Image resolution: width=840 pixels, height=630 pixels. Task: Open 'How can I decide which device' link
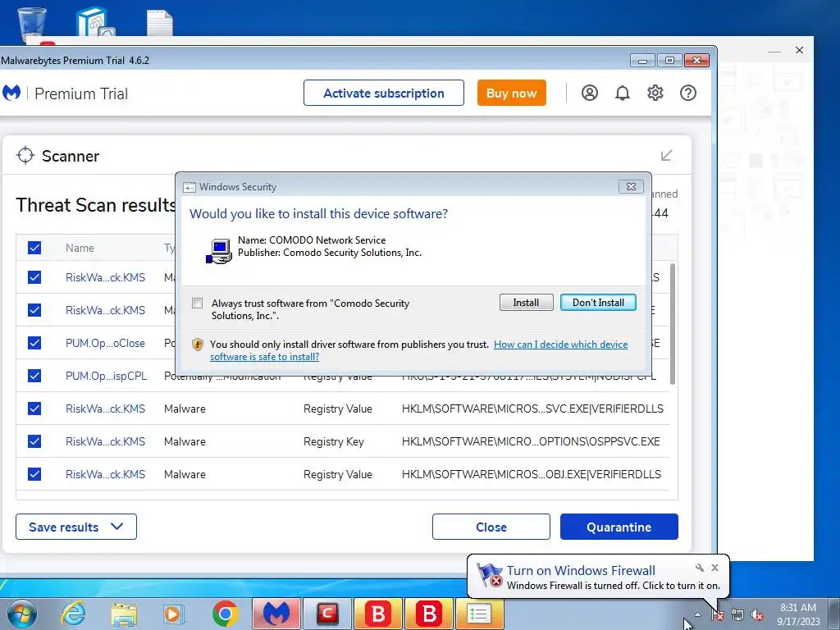click(560, 345)
